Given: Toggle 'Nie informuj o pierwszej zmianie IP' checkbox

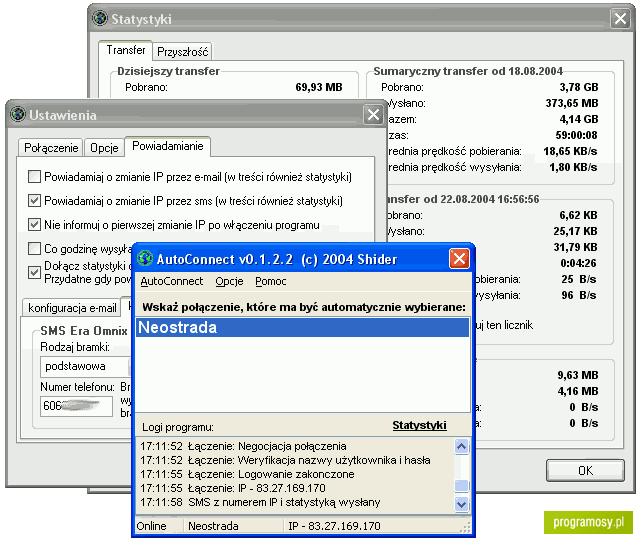Looking at the screenshot, I should click(36, 225).
